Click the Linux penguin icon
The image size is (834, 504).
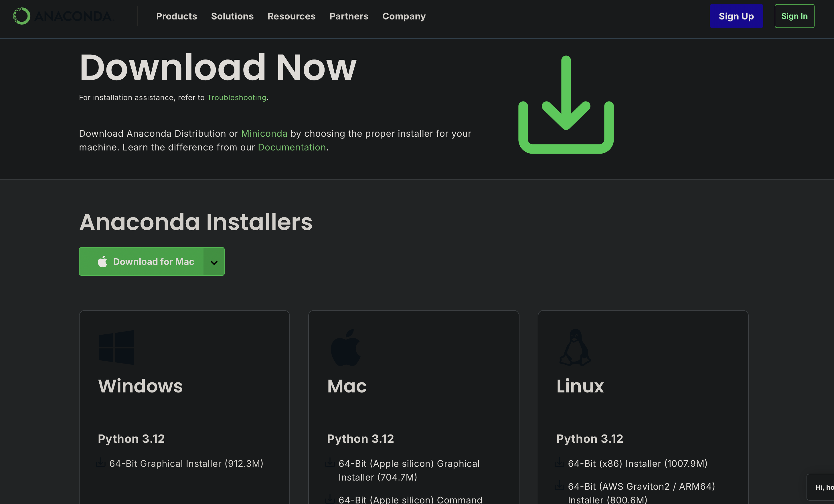click(575, 348)
